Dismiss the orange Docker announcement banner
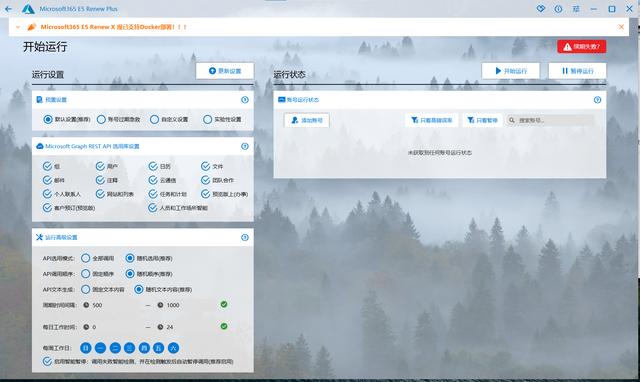The height and width of the screenshot is (382, 640). click(621, 27)
